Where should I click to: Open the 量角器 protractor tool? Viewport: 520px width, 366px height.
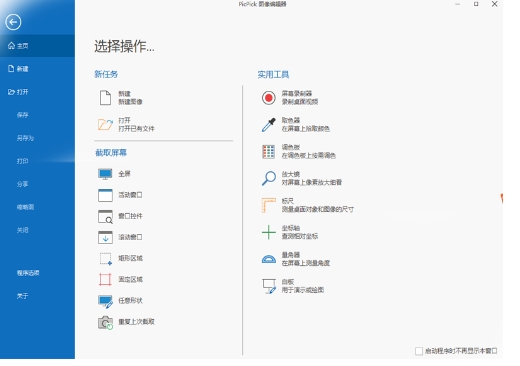point(295,259)
